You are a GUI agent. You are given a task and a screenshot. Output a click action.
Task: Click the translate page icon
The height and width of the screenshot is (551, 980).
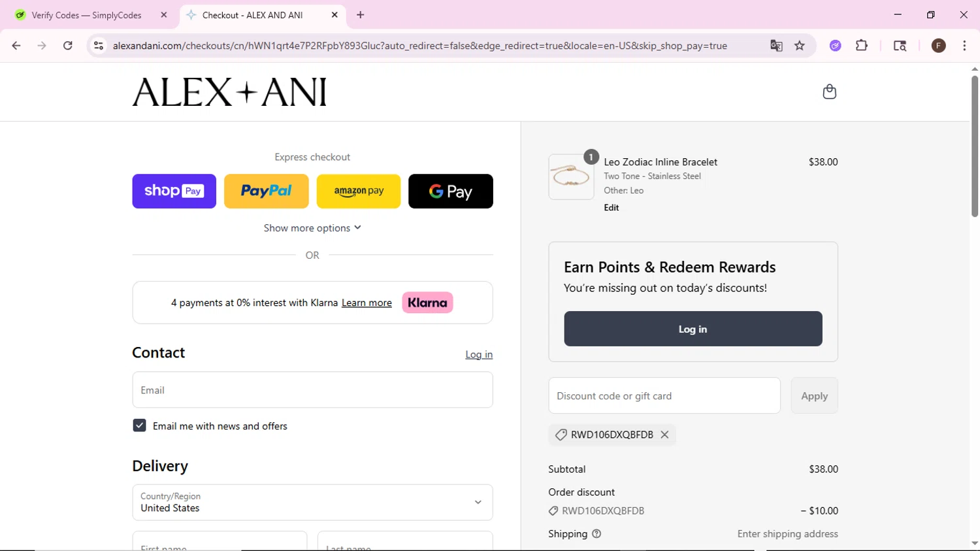776,46
